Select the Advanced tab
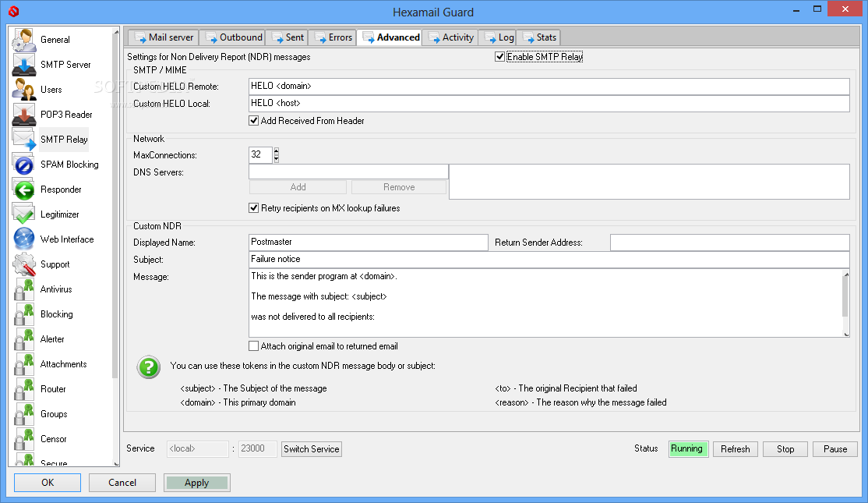This screenshot has width=868, height=503. tap(390, 37)
